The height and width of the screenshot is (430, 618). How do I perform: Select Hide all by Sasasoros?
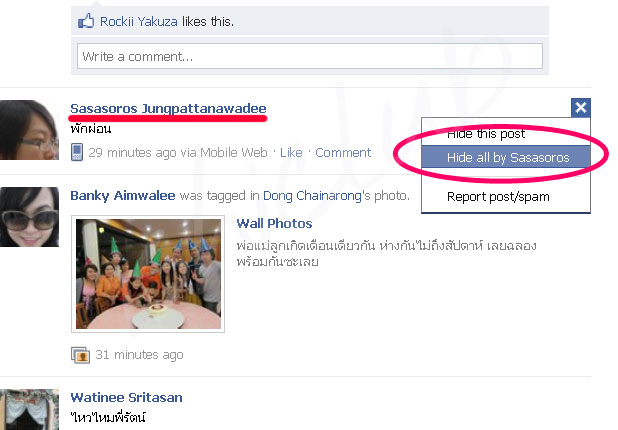[x=506, y=157]
